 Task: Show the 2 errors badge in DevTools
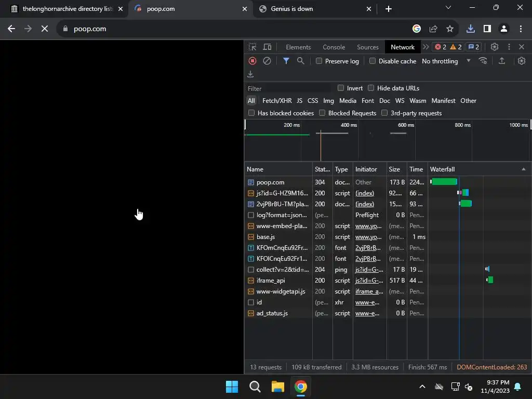441,47
